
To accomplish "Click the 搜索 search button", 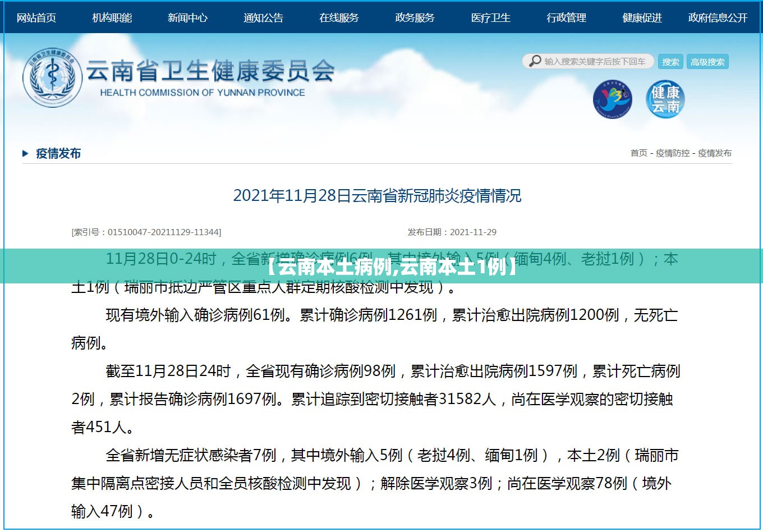I will pyautogui.click(x=670, y=62).
